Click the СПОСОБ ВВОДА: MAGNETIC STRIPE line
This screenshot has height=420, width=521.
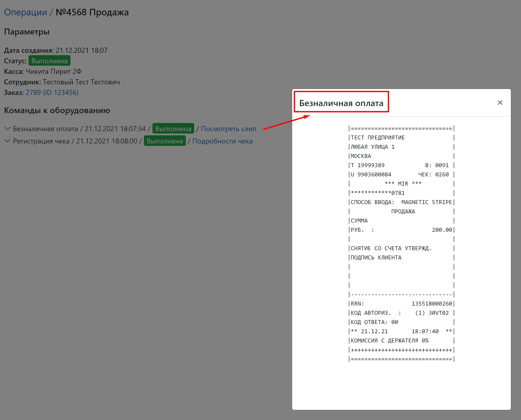pos(401,202)
